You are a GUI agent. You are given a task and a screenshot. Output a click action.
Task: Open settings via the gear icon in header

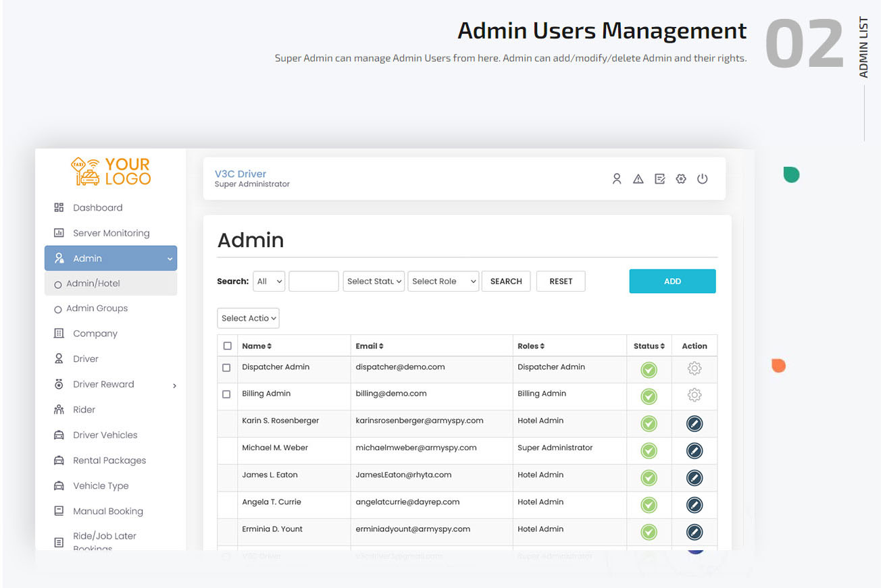click(x=681, y=178)
